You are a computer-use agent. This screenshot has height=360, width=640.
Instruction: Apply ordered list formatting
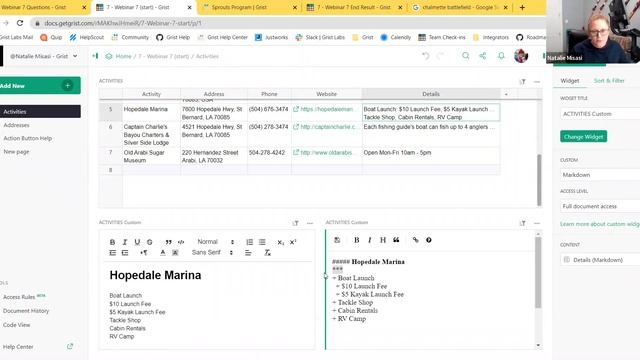pos(249,242)
